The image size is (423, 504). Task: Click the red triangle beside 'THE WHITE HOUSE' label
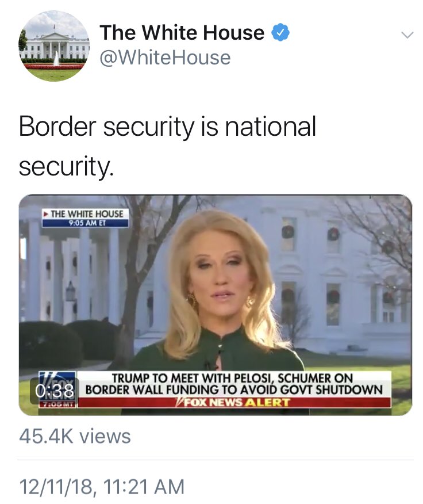click(46, 214)
